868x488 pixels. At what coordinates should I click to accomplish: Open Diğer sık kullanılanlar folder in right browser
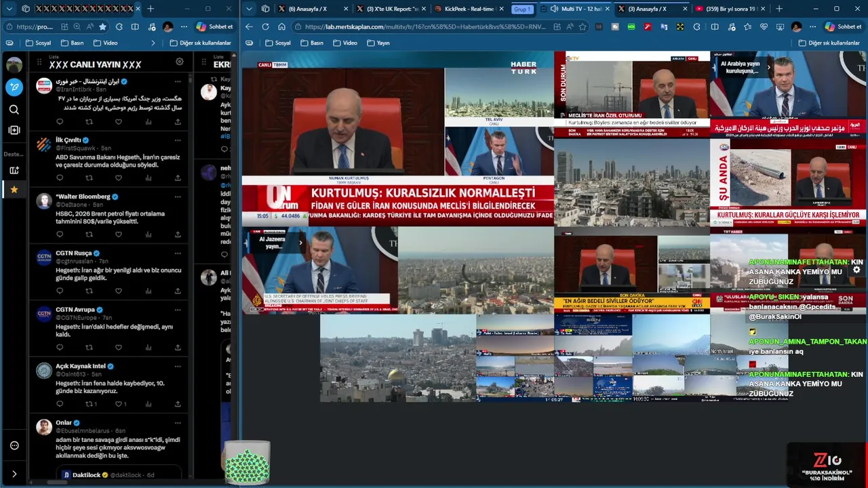[x=829, y=43]
